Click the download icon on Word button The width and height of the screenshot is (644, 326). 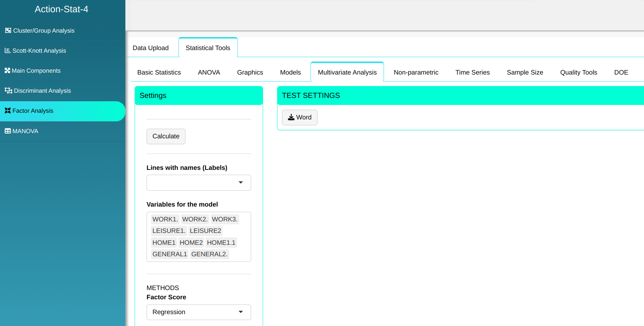(291, 118)
